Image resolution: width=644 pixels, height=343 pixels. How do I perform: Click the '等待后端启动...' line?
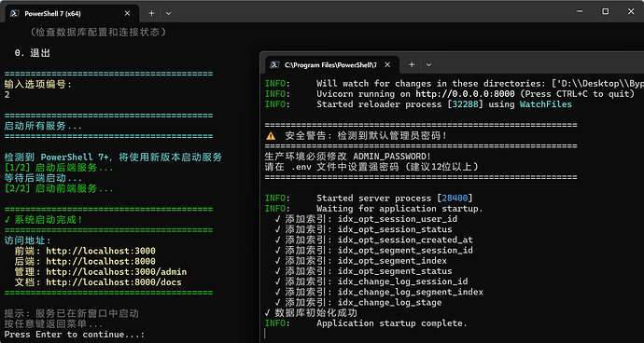point(43,178)
